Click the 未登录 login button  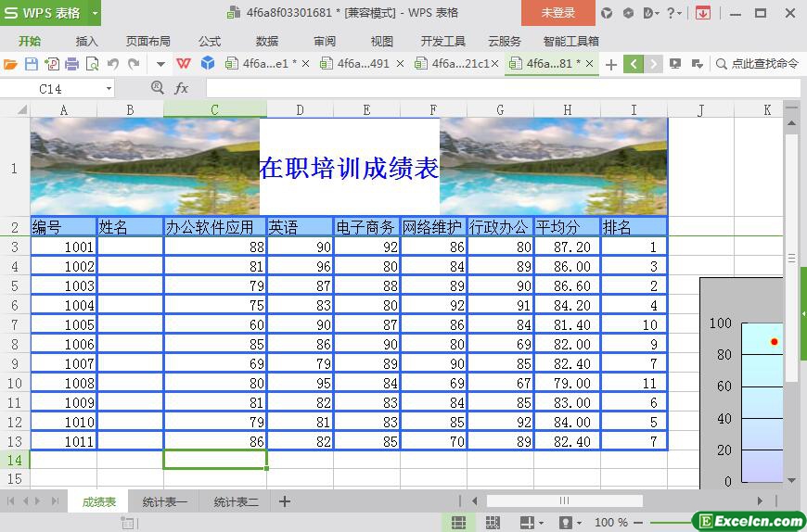pos(557,13)
